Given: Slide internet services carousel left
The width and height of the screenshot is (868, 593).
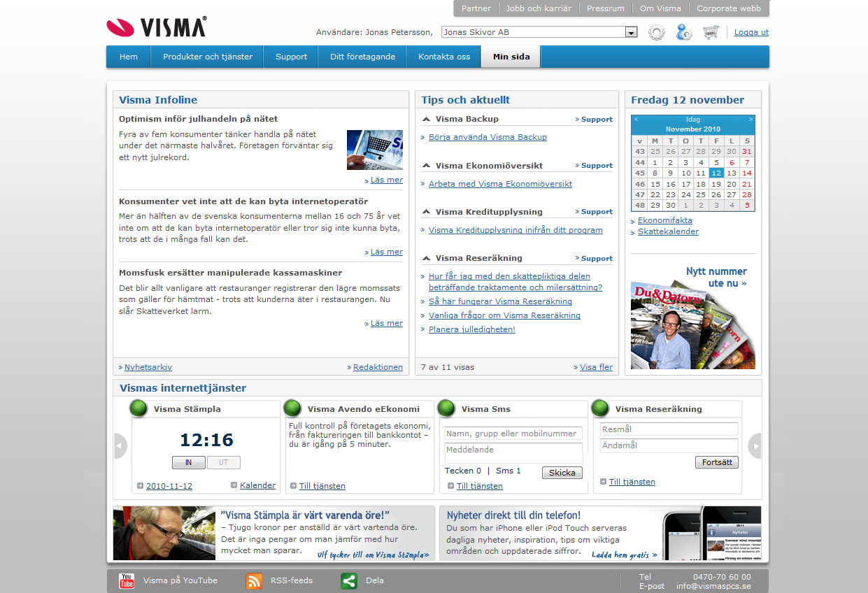Looking at the screenshot, I should click(x=120, y=445).
